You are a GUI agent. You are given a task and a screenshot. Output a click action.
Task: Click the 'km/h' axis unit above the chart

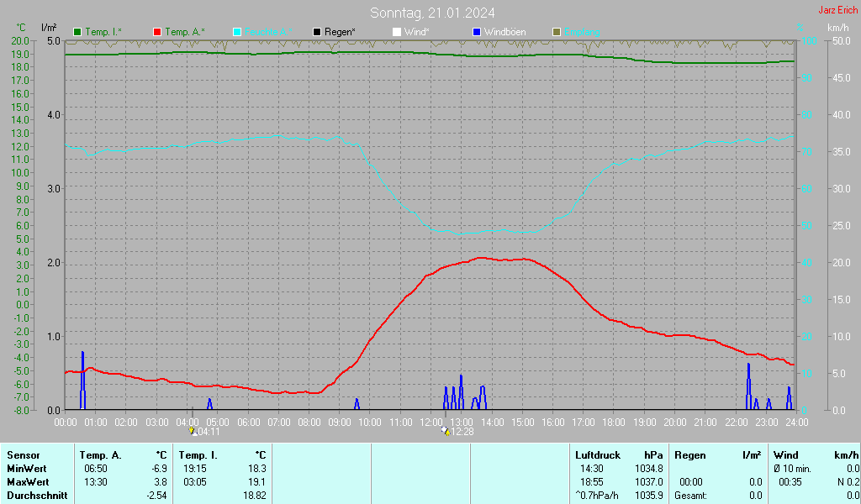pos(838,28)
